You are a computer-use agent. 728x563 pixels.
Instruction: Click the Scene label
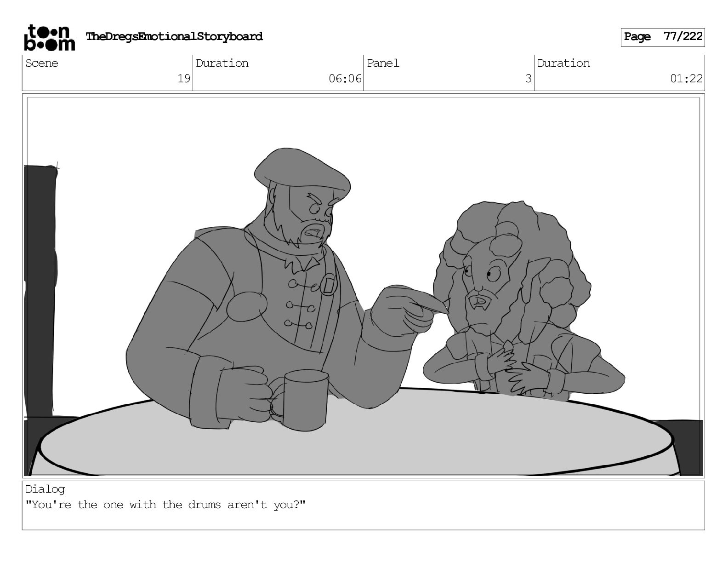(x=42, y=63)
